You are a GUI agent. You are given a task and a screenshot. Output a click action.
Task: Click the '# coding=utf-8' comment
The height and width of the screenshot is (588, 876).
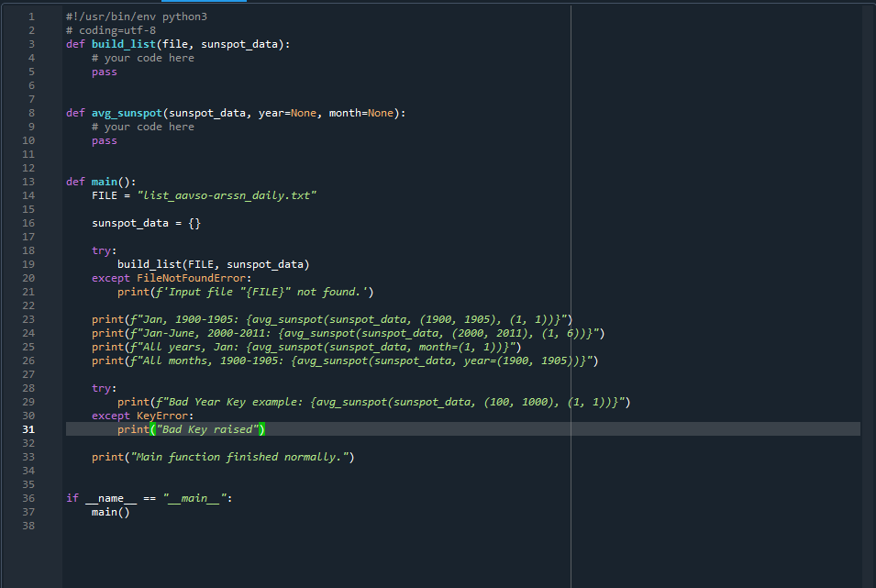point(111,30)
